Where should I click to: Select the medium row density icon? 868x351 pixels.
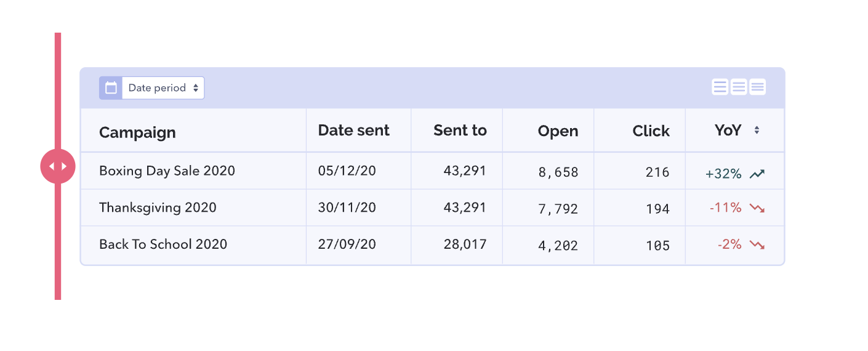[x=739, y=87]
